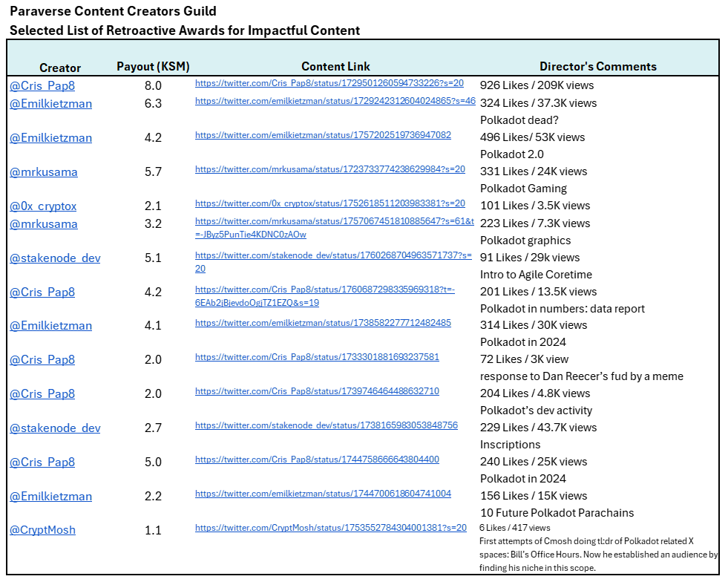The width and height of the screenshot is (728, 582).
Task: Click the '10 Future Polkadot Parachains' comment
Action: (557, 513)
